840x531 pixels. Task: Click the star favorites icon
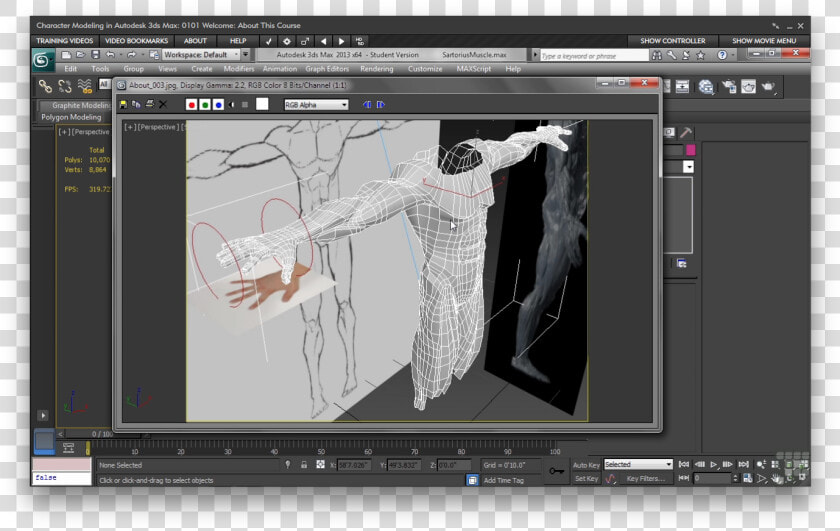pyautogui.click(x=700, y=55)
